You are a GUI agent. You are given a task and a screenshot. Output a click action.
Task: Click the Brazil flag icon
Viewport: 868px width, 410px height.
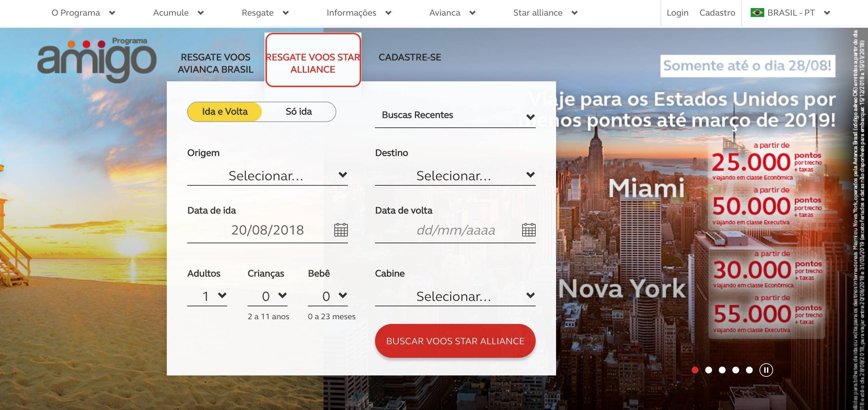coord(757,13)
